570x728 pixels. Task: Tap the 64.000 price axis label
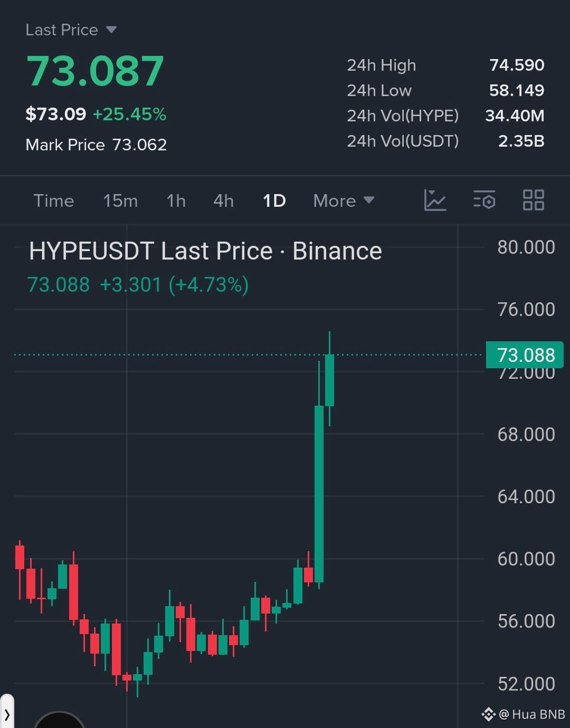pos(526,496)
